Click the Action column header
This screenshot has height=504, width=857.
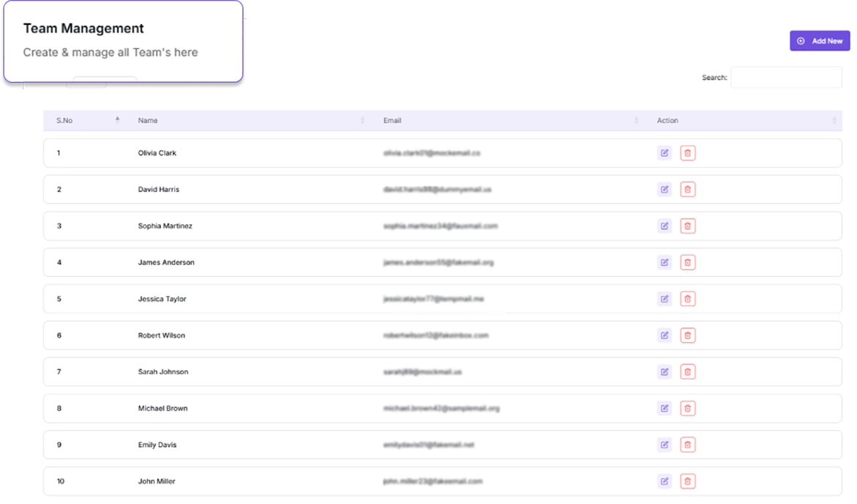click(667, 121)
